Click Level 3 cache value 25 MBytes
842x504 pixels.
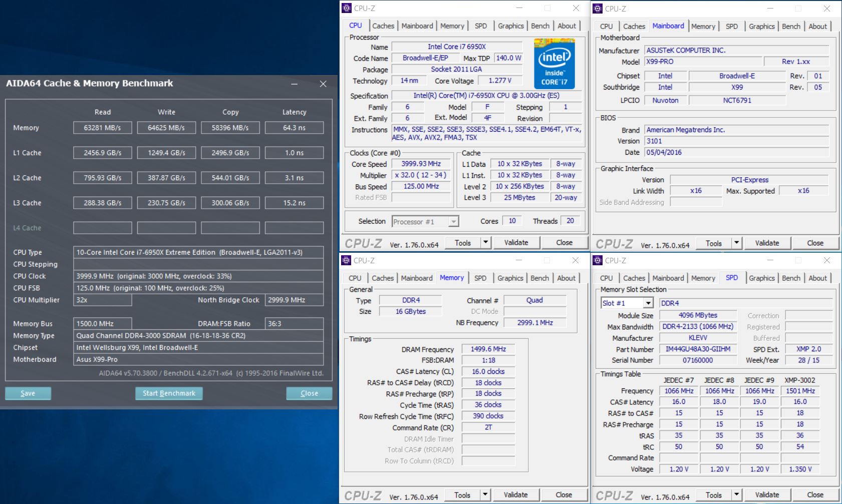[519, 198]
